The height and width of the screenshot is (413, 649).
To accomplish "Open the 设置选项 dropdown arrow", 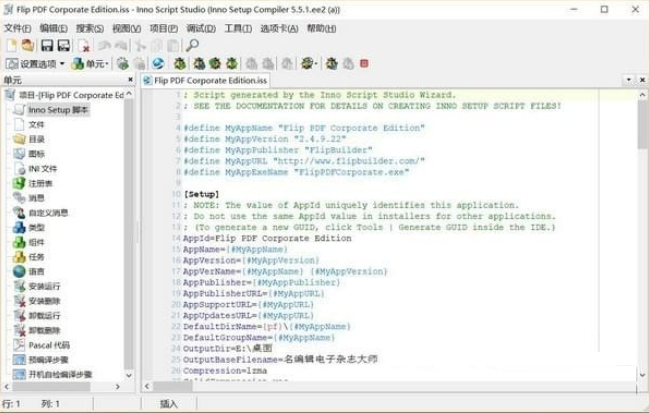I will (x=62, y=64).
